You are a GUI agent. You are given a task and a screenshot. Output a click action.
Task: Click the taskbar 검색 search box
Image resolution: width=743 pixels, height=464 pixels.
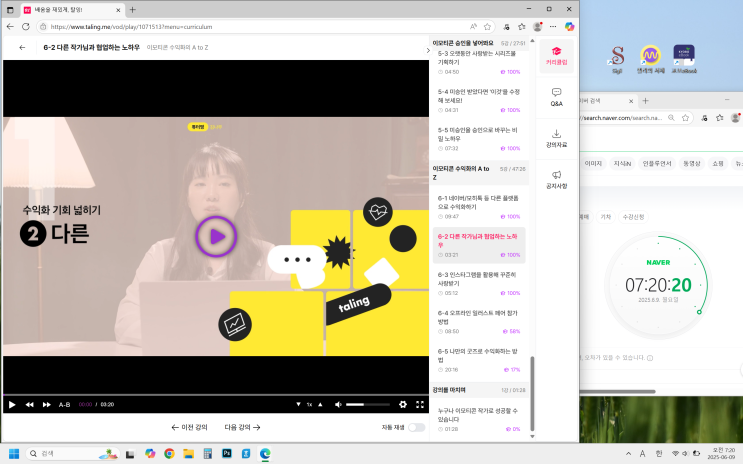pos(72,454)
